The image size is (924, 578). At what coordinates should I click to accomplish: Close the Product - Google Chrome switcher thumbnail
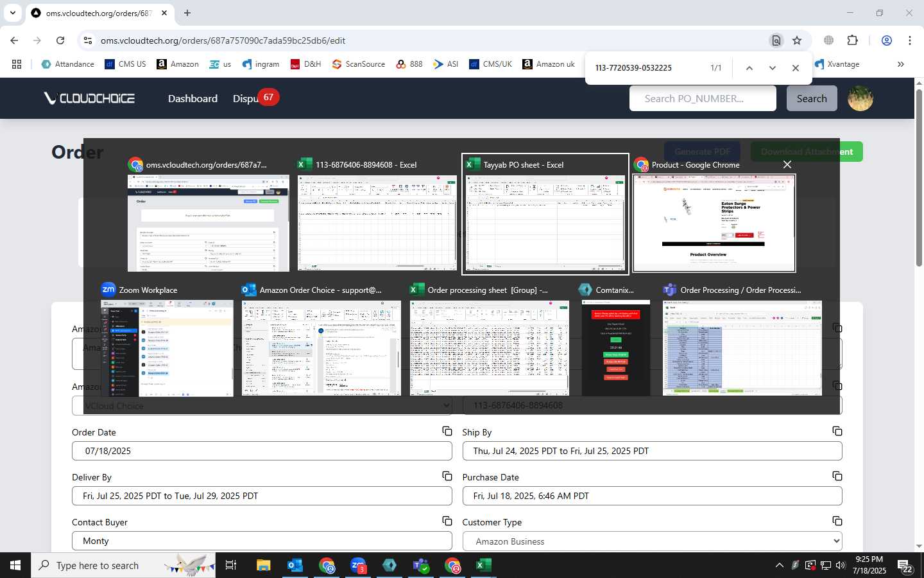click(x=787, y=164)
